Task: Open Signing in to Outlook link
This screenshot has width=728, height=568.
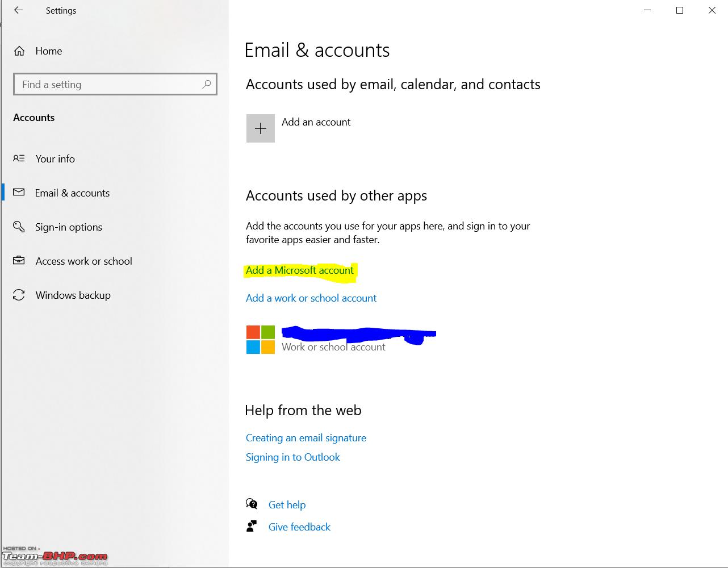Action: coord(293,457)
